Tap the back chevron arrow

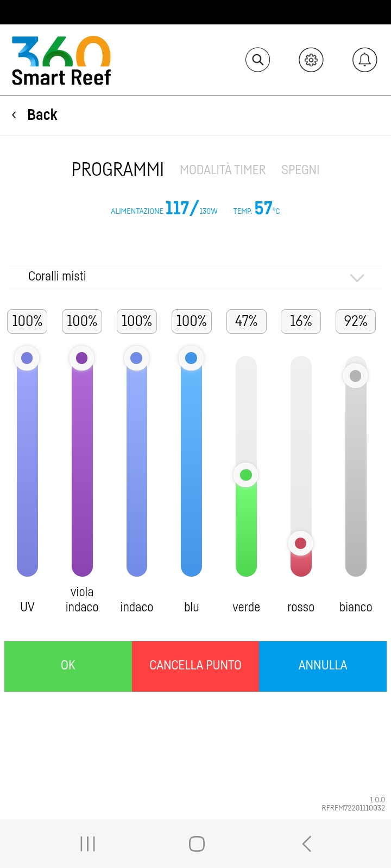pyautogui.click(x=14, y=115)
